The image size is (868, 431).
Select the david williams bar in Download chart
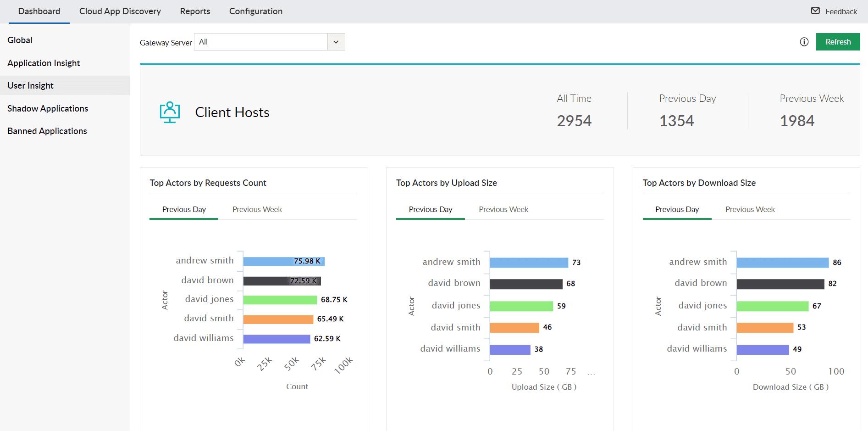(x=763, y=349)
